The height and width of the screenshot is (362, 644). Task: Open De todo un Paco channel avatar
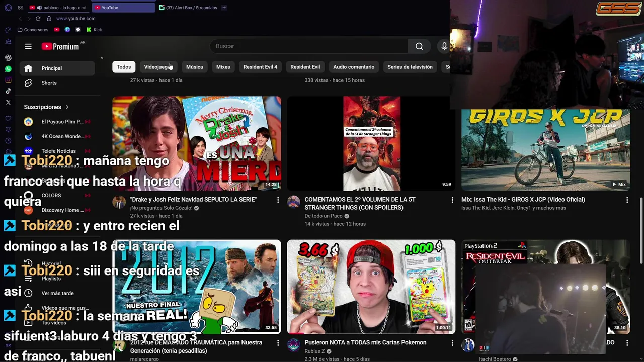point(293,202)
